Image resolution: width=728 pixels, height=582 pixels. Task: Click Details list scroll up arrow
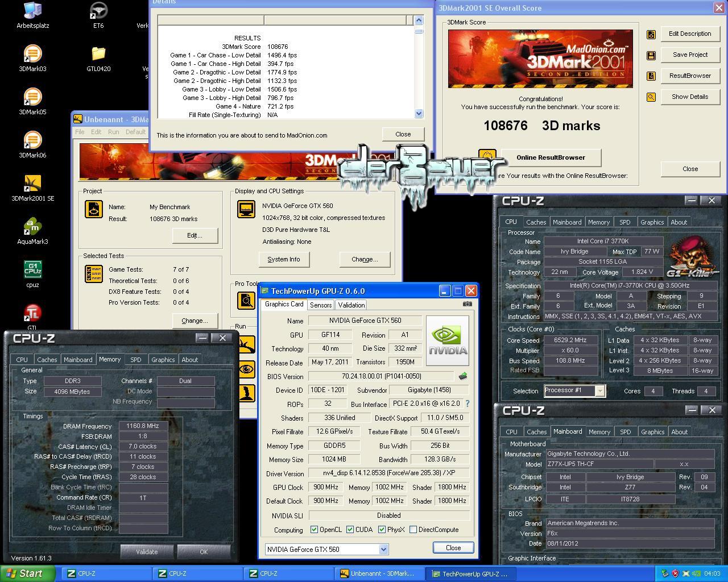coord(419,20)
